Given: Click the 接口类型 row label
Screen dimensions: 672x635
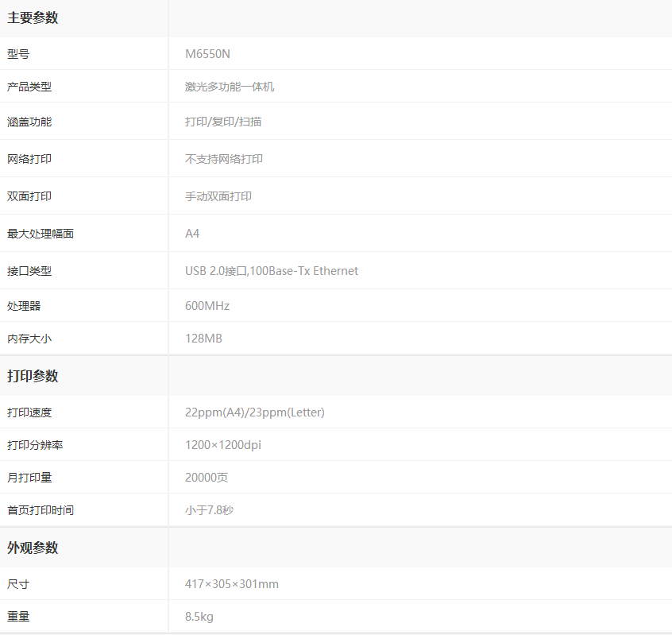Looking at the screenshot, I should 29,271.
